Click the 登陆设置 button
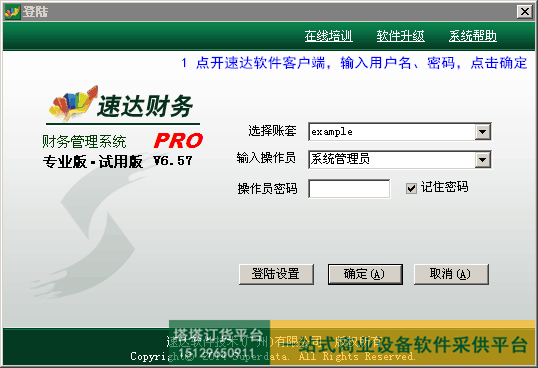The width and height of the screenshot is (538, 368). pos(276,274)
